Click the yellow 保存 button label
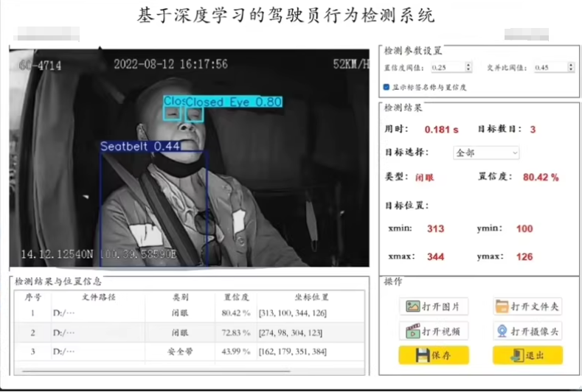Image resolution: width=582 pixels, height=392 pixels. 441,355
